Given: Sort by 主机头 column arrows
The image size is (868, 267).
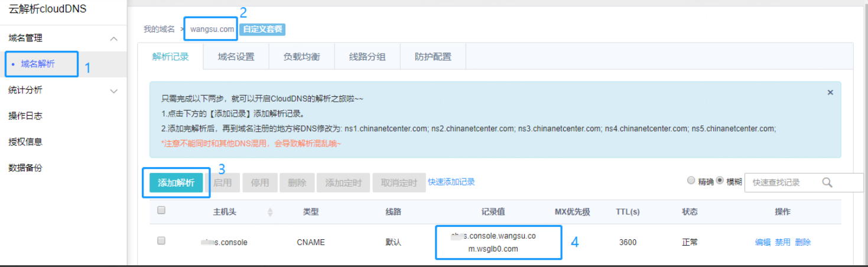Looking at the screenshot, I should [270, 211].
